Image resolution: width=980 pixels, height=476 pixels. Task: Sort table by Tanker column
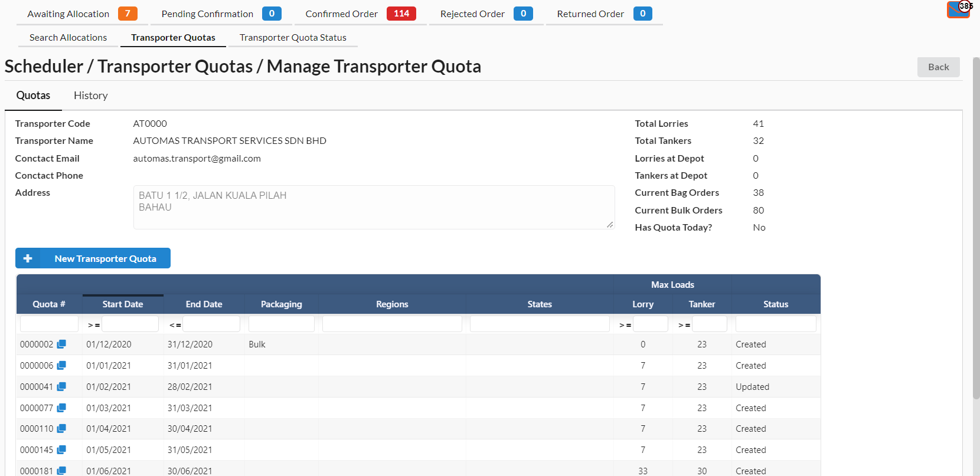click(702, 304)
